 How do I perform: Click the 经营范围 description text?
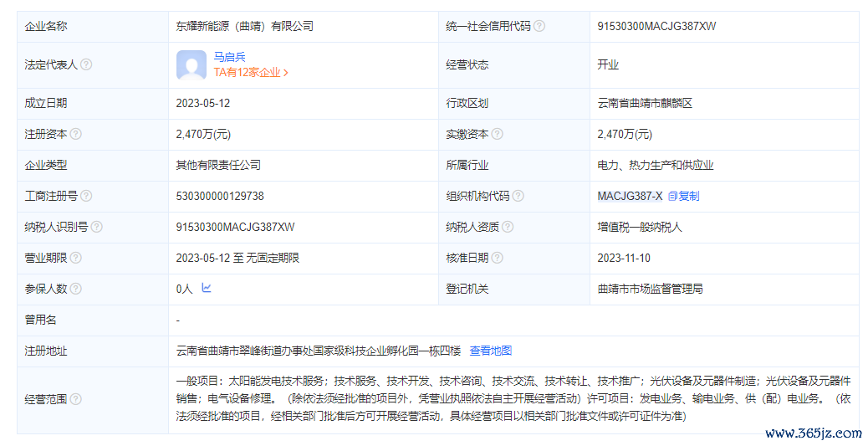pyautogui.click(x=513, y=399)
